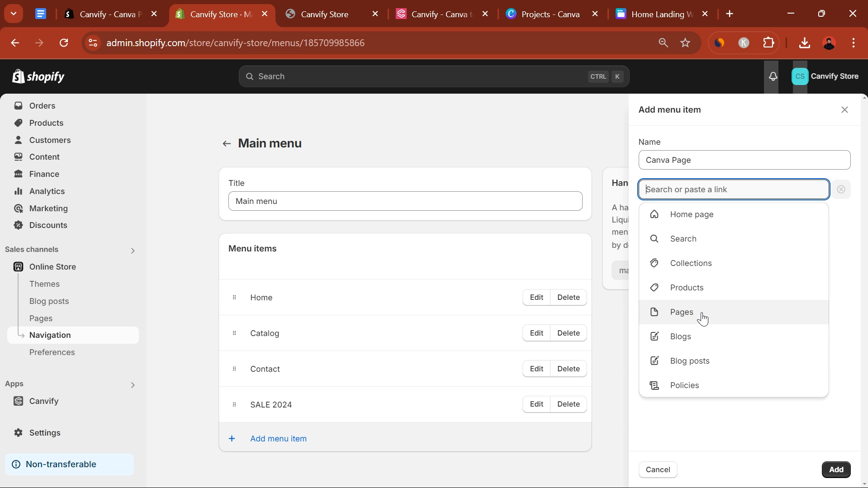Click the browser zoom magnifier icon
The image size is (868, 488).
pos(663,43)
